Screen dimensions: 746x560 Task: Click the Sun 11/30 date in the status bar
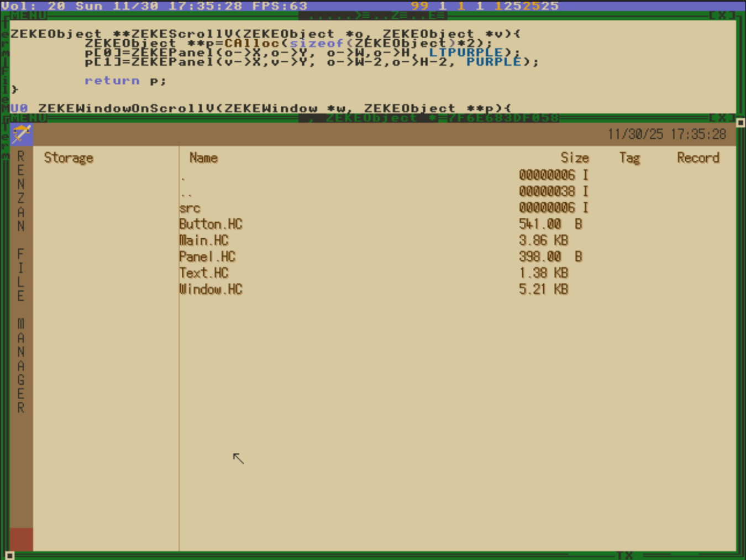117,6
